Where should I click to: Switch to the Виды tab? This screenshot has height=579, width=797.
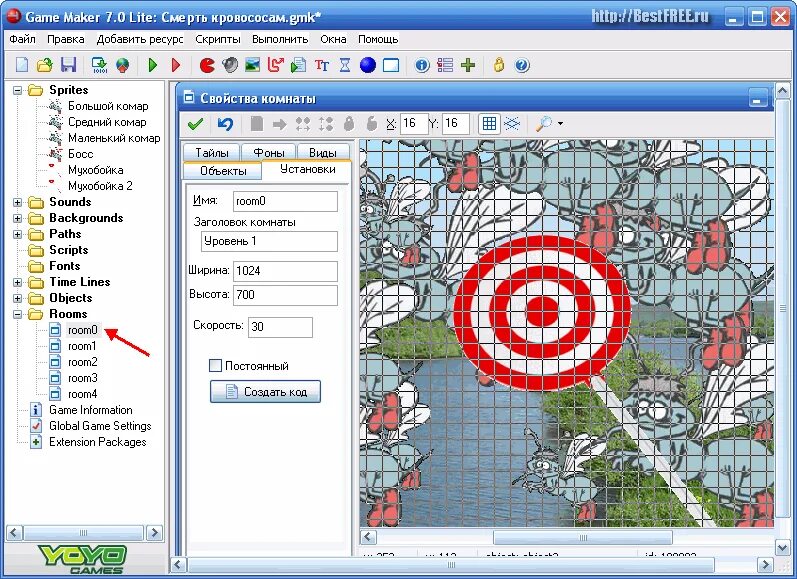(x=323, y=153)
